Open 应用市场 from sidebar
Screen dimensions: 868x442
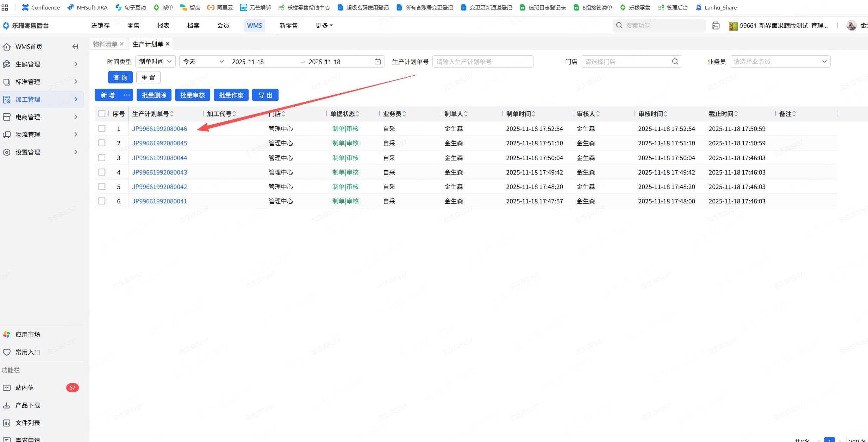(27, 334)
